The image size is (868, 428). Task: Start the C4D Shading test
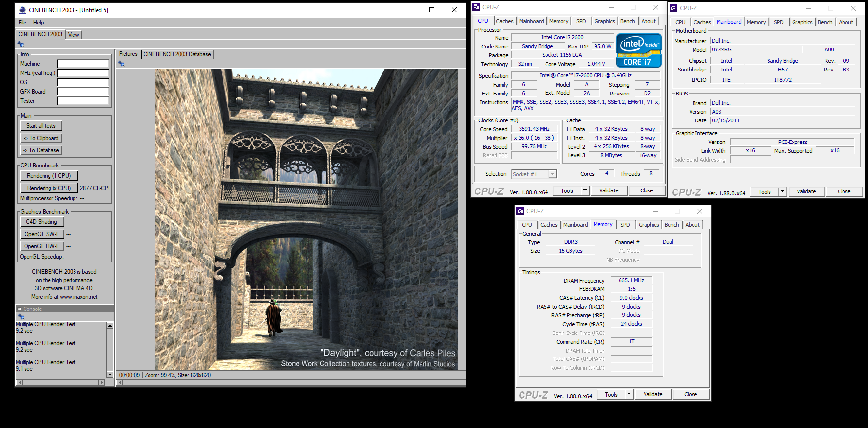click(x=42, y=222)
